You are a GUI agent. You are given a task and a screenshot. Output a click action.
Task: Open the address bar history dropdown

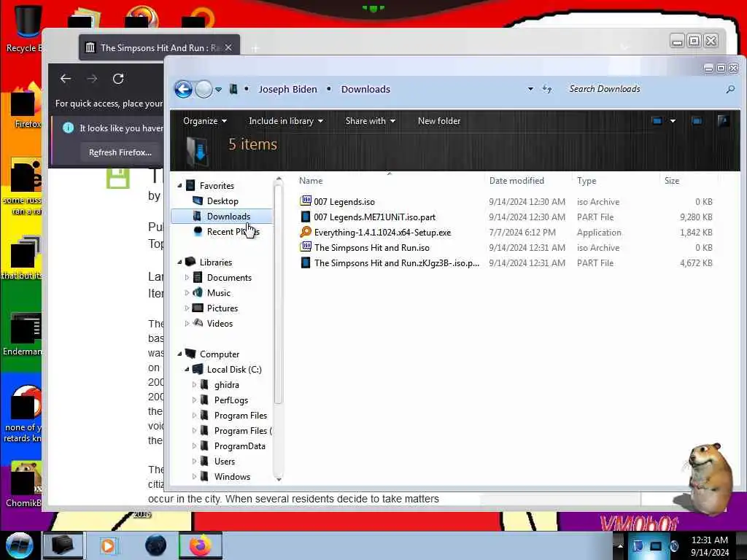coord(530,89)
